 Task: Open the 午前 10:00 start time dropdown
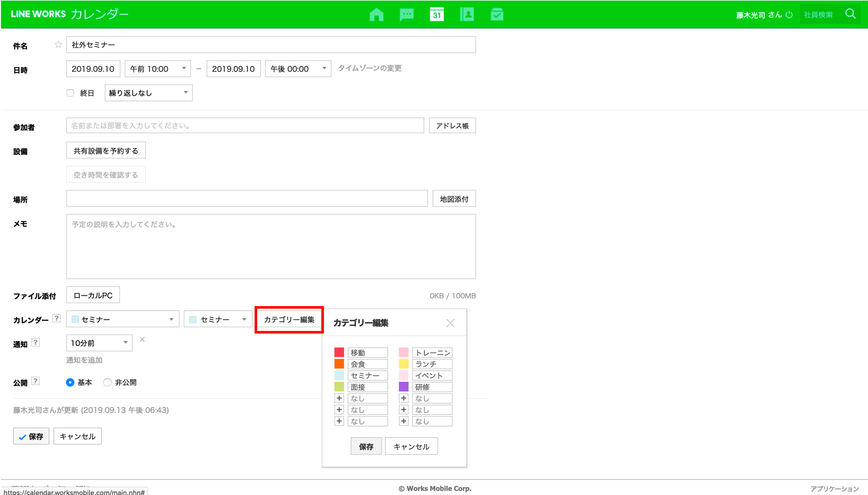(157, 69)
